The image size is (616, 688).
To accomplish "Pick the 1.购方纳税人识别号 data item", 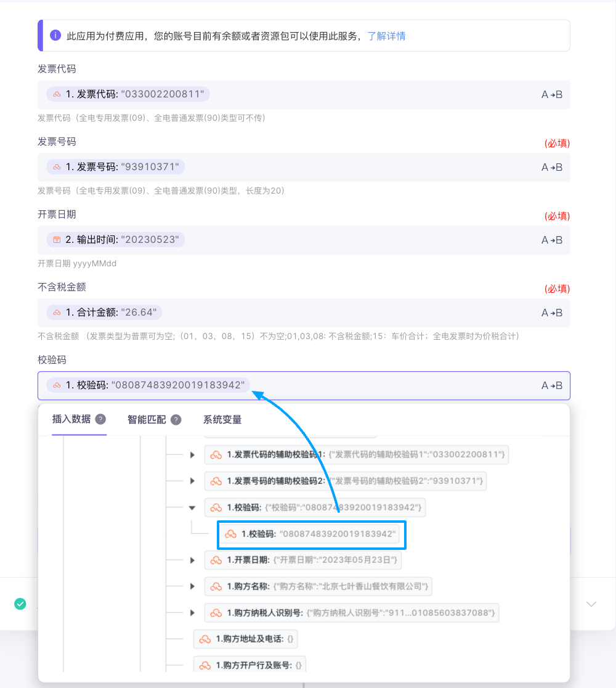I will 352,613.
